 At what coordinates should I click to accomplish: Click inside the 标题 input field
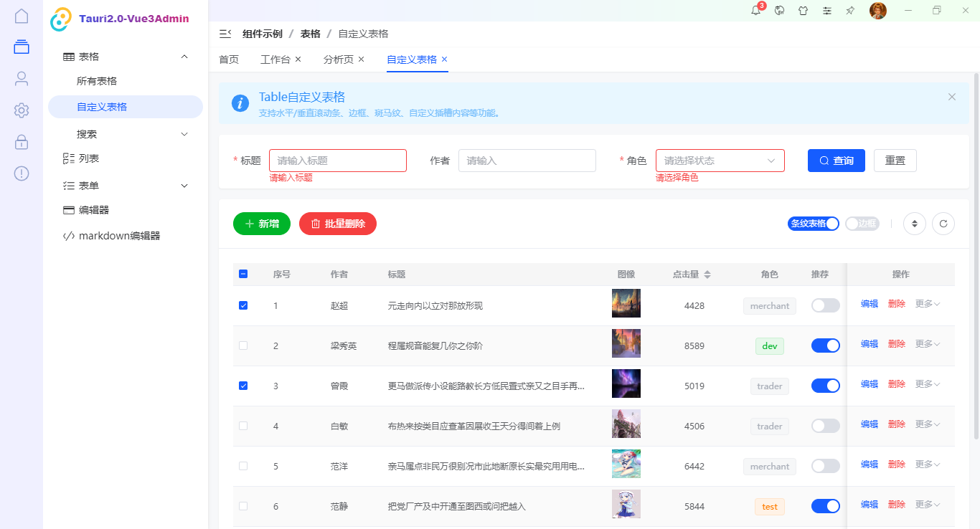pos(337,160)
